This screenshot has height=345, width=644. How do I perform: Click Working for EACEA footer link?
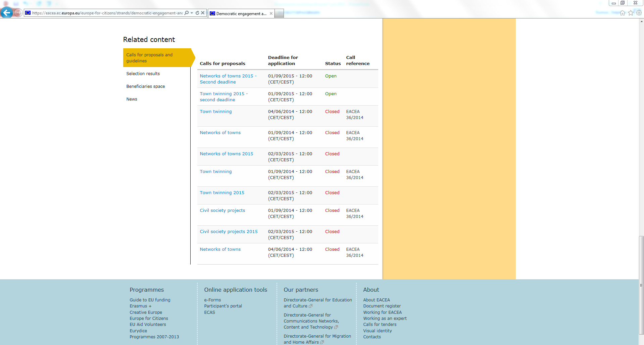pyautogui.click(x=383, y=312)
